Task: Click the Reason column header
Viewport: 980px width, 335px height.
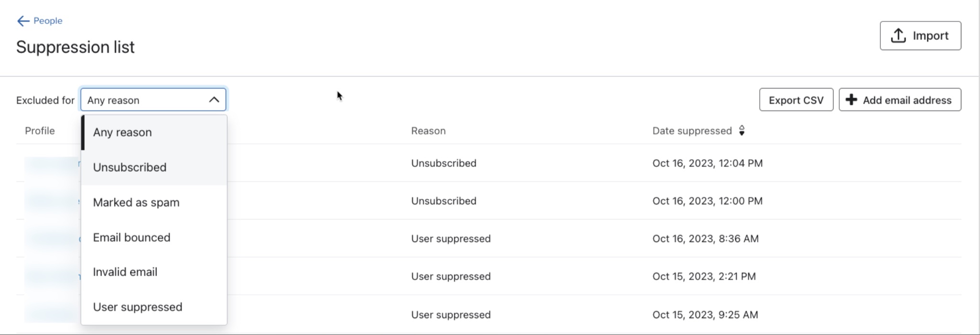Action: [x=428, y=131]
